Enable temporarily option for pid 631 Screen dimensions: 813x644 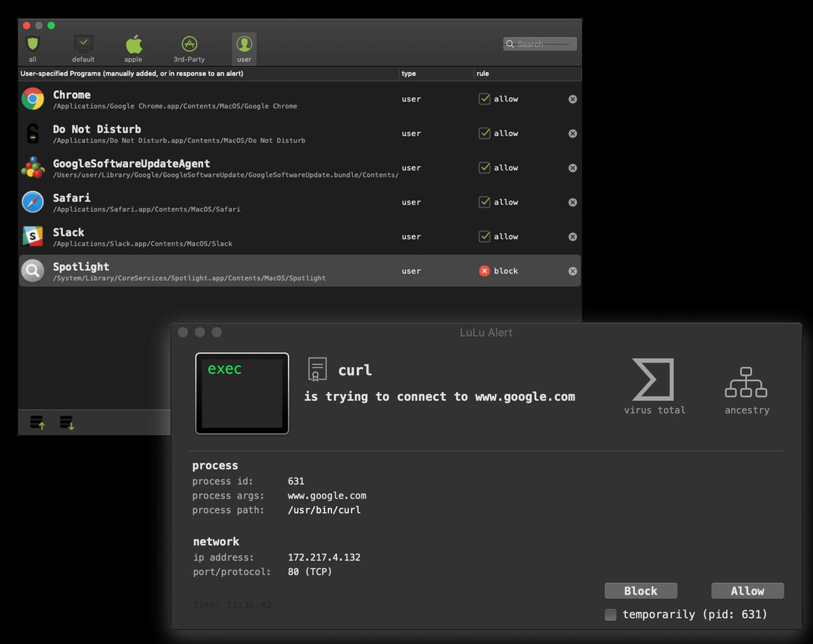(610, 615)
